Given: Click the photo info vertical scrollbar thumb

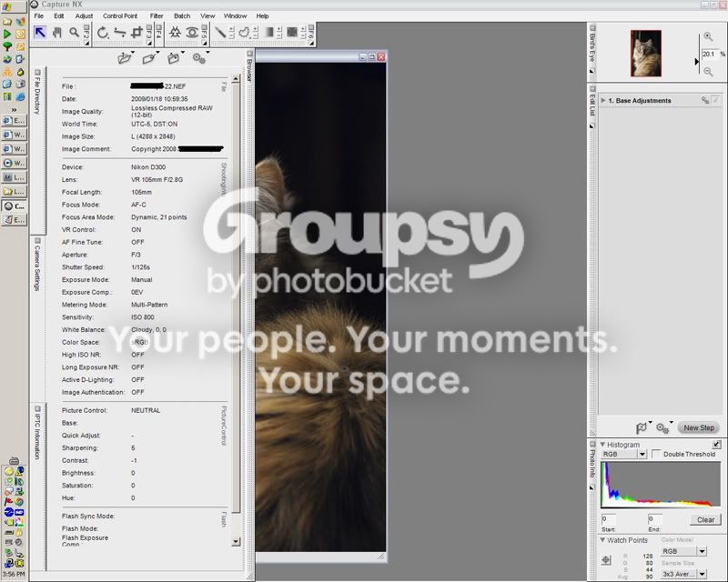Looking at the screenshot, I should click(236, 297).
